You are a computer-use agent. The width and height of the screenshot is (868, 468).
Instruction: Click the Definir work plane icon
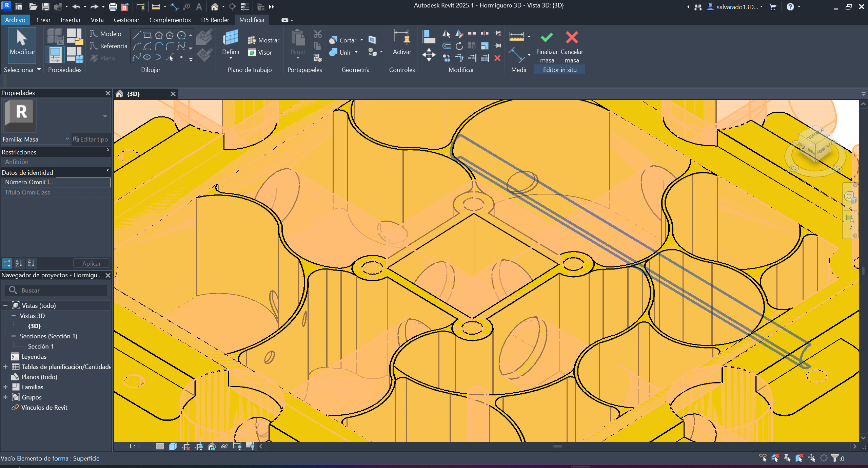pyautogui.click(x=231, y=38)
